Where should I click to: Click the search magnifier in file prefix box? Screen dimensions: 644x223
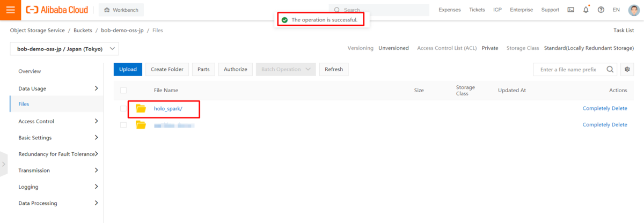(x=610, y=69)
